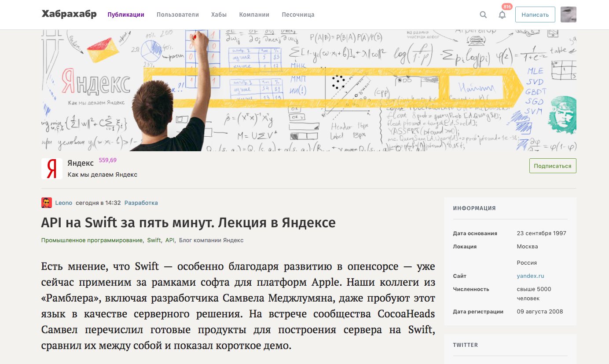Open the Компании tab
This screenshot has height=364, width=609.
tap(254, 15)
